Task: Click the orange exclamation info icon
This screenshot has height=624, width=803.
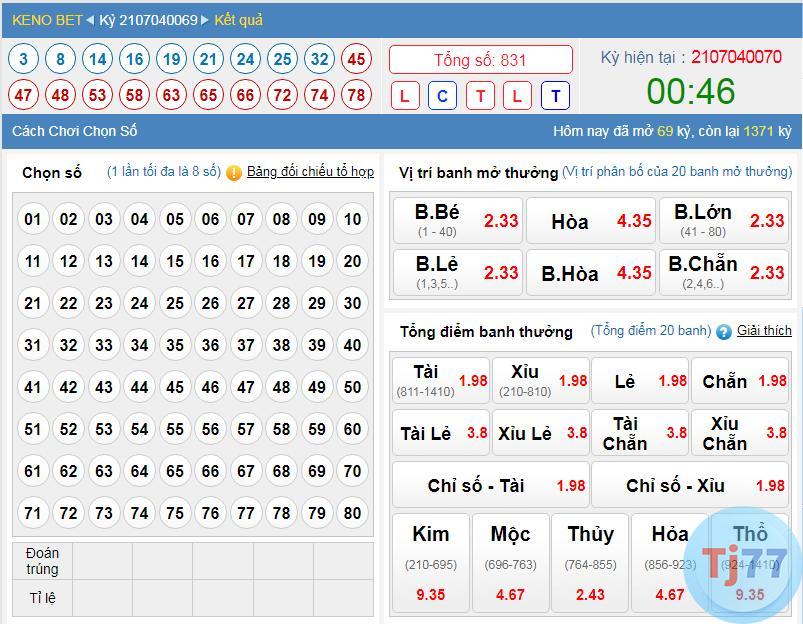Action: point(234,173)
